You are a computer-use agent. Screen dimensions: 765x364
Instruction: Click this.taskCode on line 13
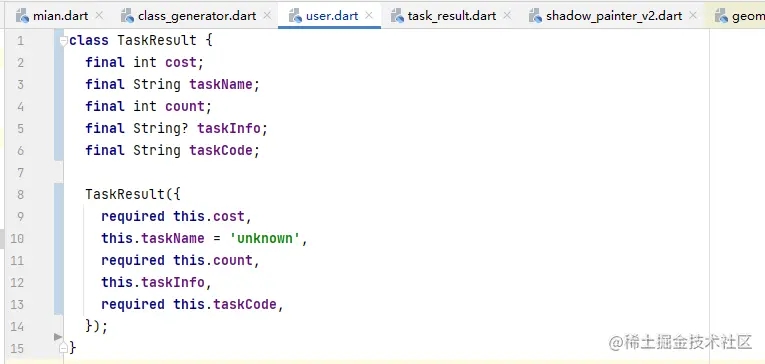click(224, 304)
